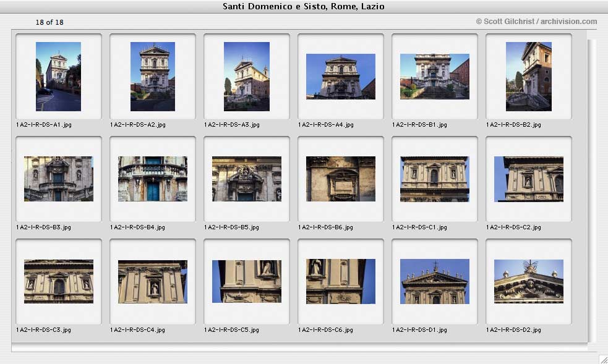Select the 1A2-I-R-DS-D1.jpg pediment thumbnail

click(435, 282)
